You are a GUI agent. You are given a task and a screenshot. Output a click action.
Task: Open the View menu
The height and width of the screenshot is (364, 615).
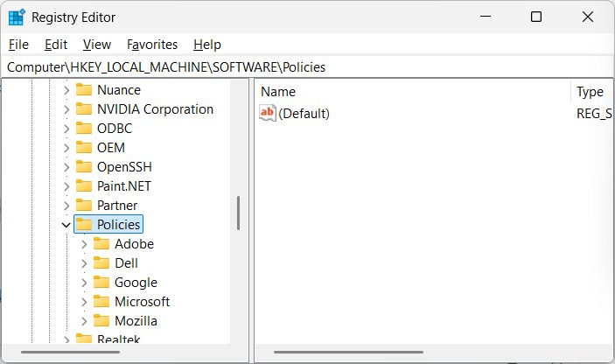(x=97, y=45)
